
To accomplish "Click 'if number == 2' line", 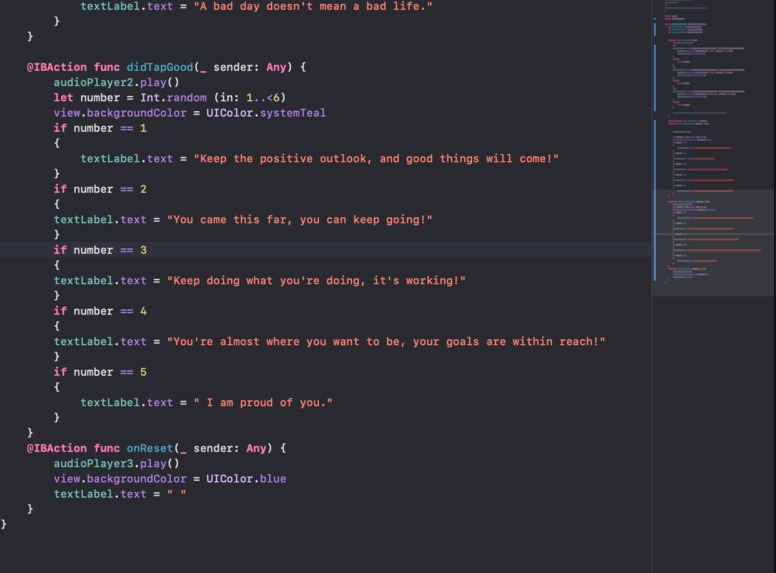I will pos(100,190).
